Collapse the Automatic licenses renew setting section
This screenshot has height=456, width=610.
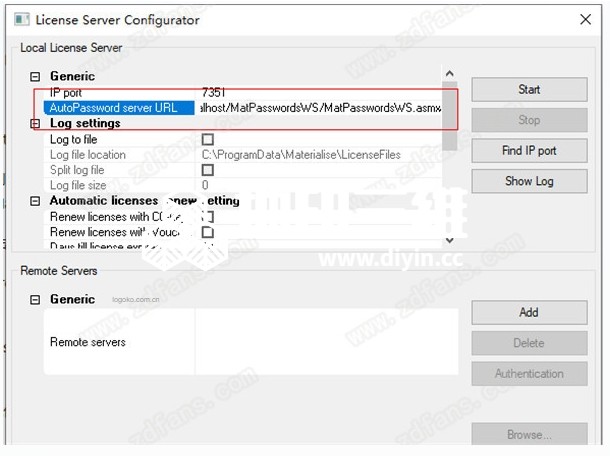pyautogui.click(x=36, y=201)
